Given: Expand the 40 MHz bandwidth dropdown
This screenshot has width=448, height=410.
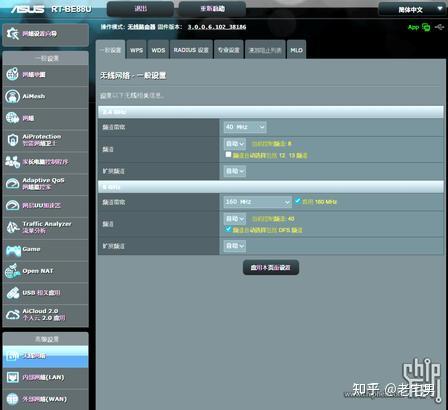Looking at the screenshot, I should 245,127.
